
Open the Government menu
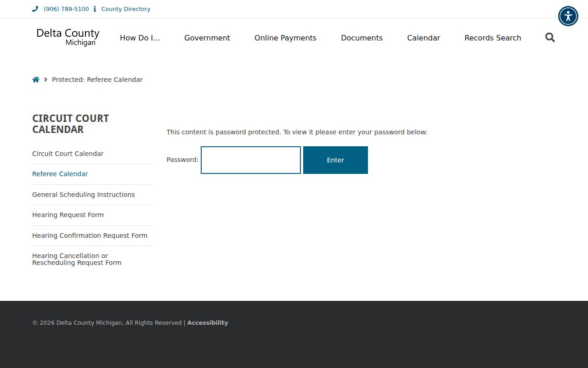pyautogui.click(x=207, y=38)
